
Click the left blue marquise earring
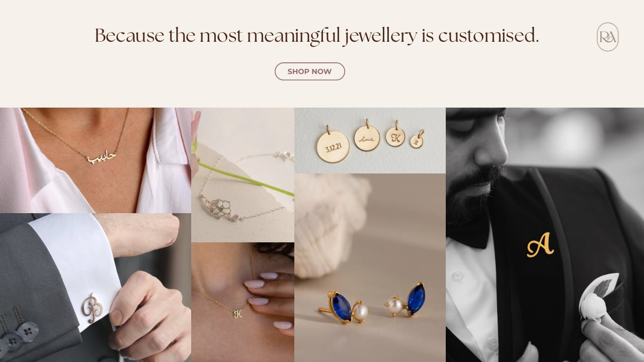click(x=342, y=307)
